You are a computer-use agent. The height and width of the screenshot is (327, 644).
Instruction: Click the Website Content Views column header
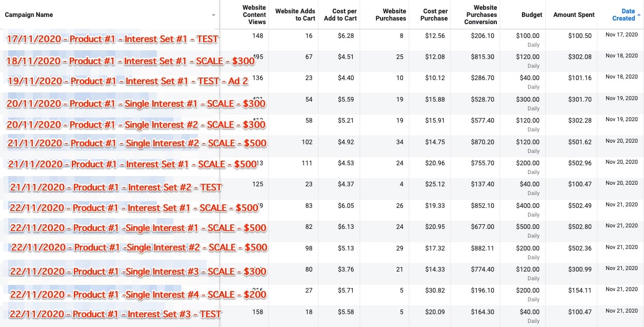pyautogui.click(x=254, y=15)
